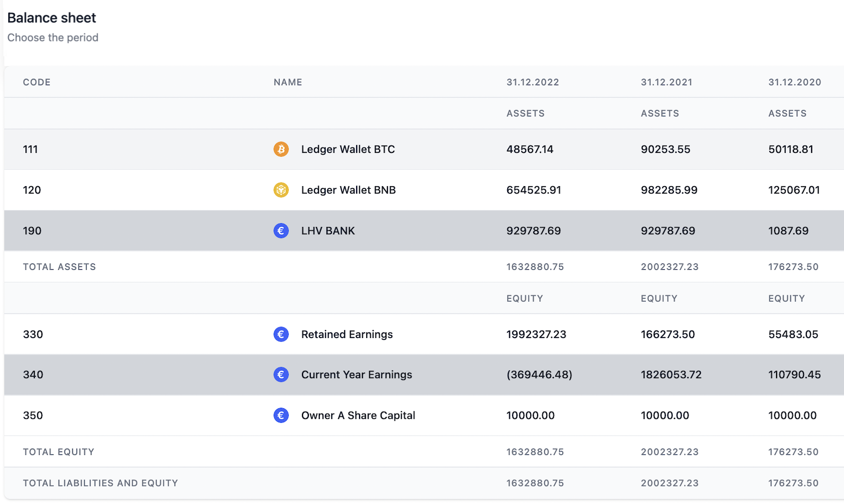The width and height of the screenshot is (844, 504).
Task: Click EQUITY subheader under 31.12.2020
Action: point(786,299)
